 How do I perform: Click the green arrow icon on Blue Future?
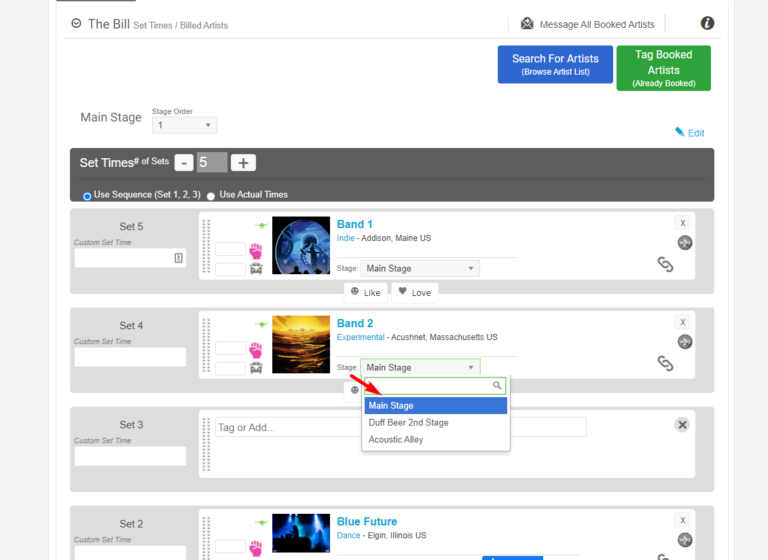pos(261,522)
